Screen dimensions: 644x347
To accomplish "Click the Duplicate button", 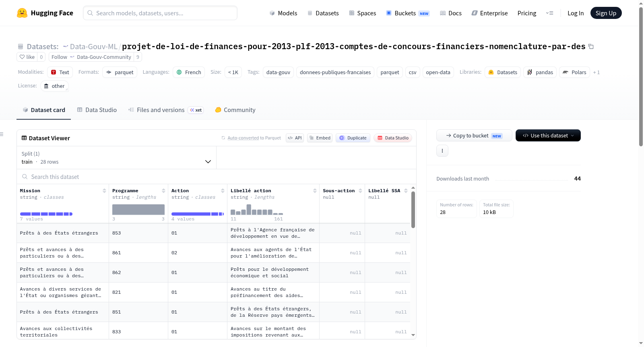I will (x=353, y=138).
